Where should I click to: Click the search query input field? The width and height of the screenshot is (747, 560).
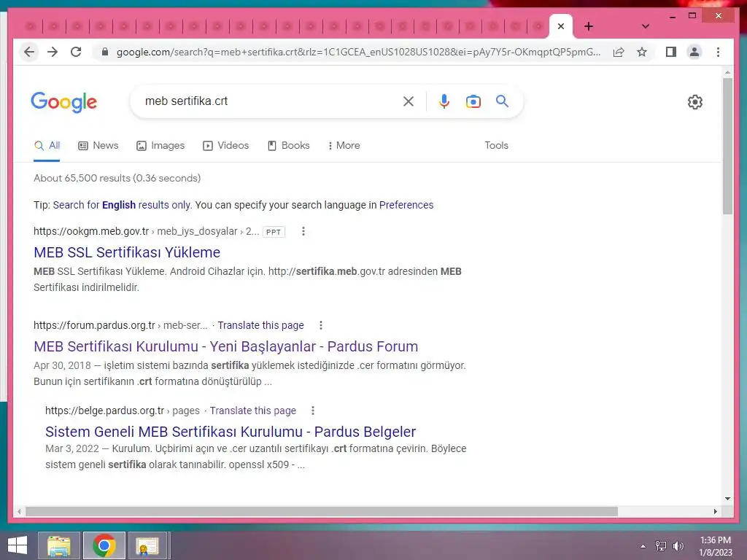(269, 101)
